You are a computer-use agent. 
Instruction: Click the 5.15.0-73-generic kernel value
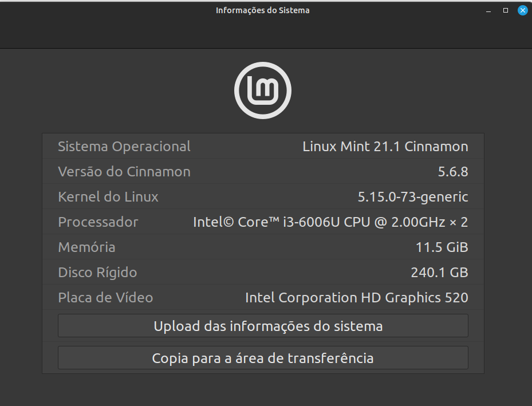(413, 197)
